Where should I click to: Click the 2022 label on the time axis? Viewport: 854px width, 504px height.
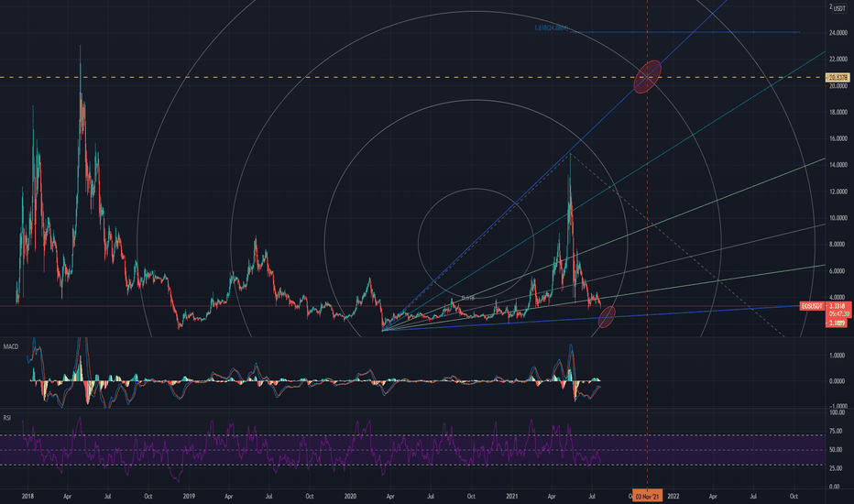coord(673,497)
